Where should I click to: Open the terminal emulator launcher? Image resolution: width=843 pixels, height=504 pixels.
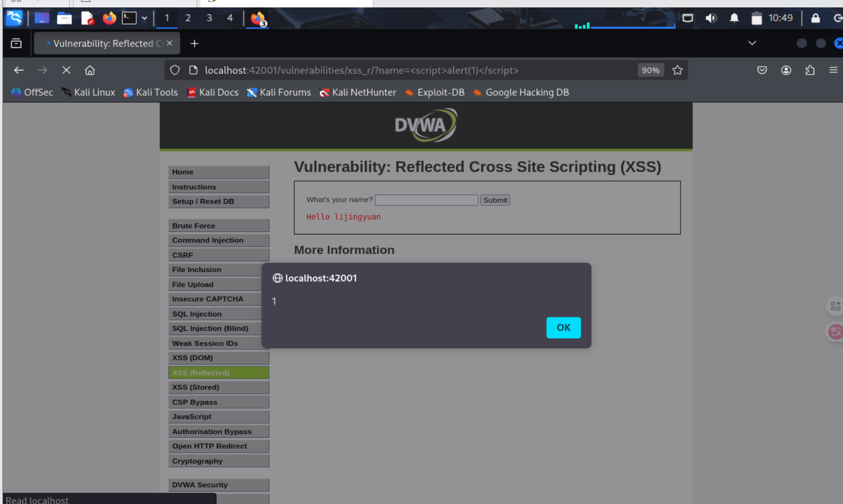click(129, 18)
